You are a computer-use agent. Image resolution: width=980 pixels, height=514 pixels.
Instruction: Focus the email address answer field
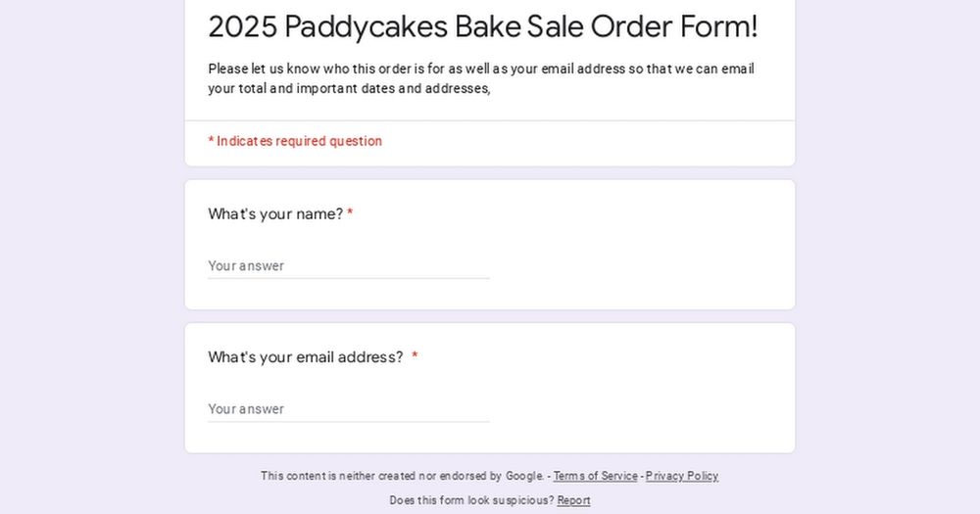pos(349,409)
